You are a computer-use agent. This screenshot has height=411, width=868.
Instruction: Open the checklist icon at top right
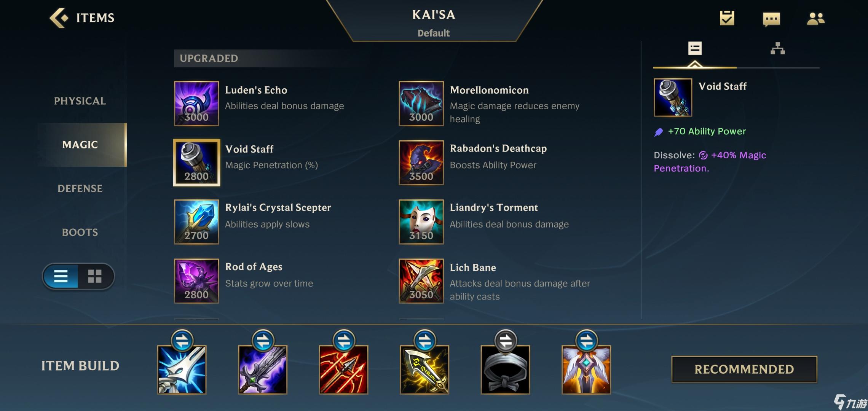[x=727, y=18]
